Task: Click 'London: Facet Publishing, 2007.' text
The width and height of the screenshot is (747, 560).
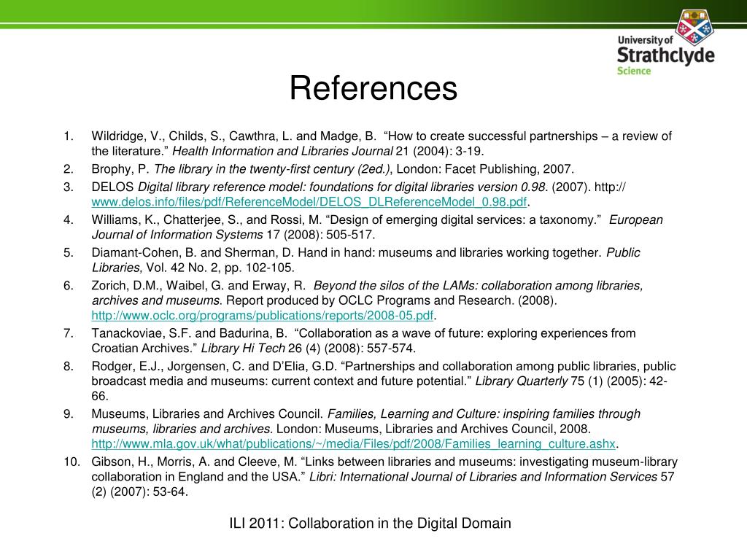Action: tap(485, 169)
